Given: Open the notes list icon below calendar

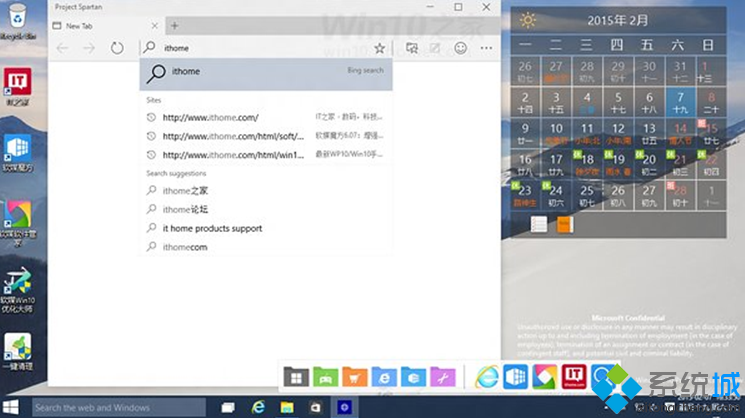Looking at the screenshot, I should click(539, 224).
